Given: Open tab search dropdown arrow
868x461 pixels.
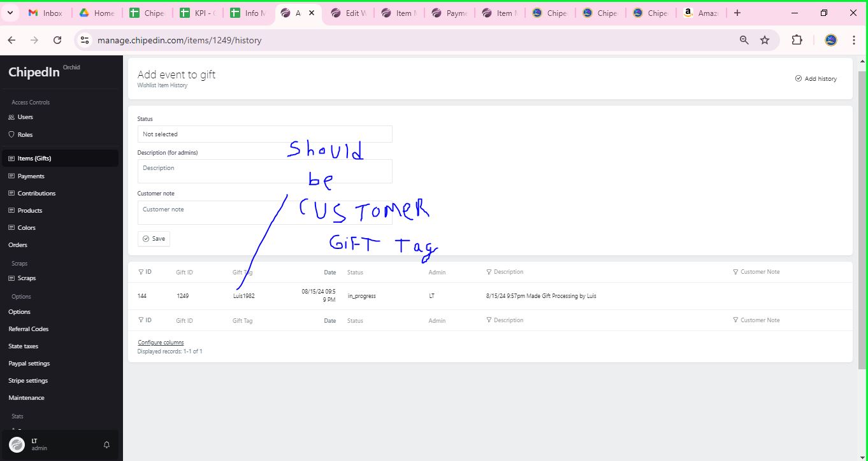Looking at the screenshot, I should pos(10,13).
